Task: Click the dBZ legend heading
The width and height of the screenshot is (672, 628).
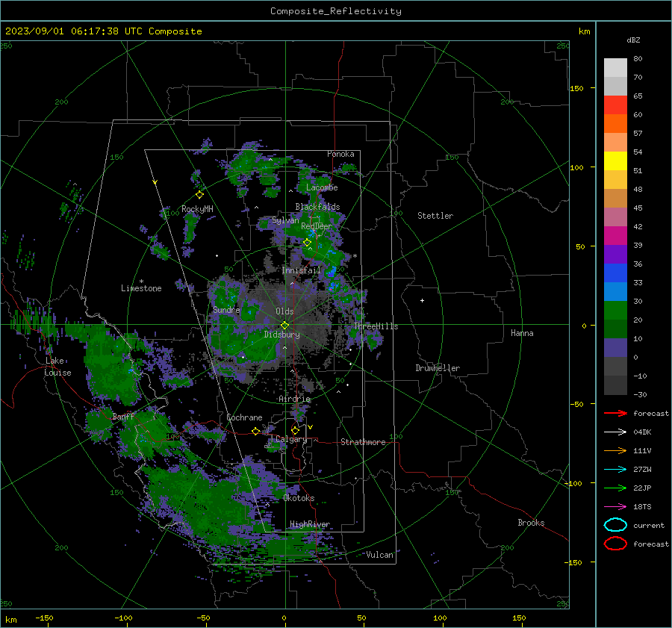Action: pos(633,40)
